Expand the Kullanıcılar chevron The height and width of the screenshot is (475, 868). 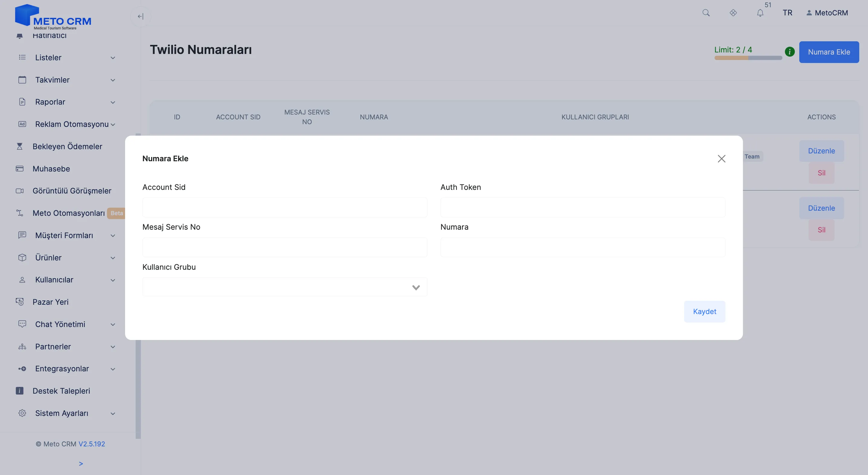(113, 280)
